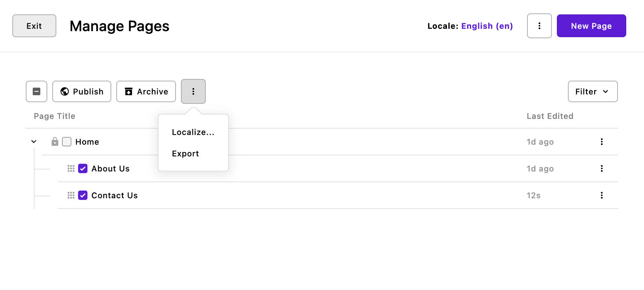Click the Exit button

tap(34, 26)
